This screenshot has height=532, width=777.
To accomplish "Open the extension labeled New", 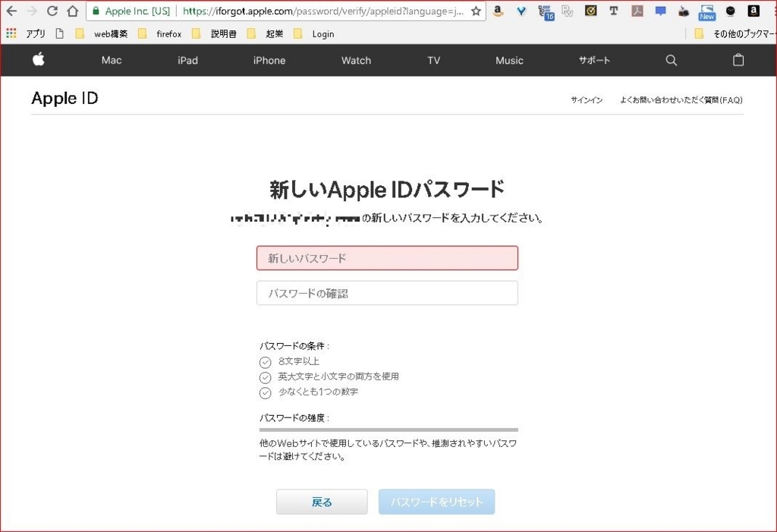I will 706,12.
